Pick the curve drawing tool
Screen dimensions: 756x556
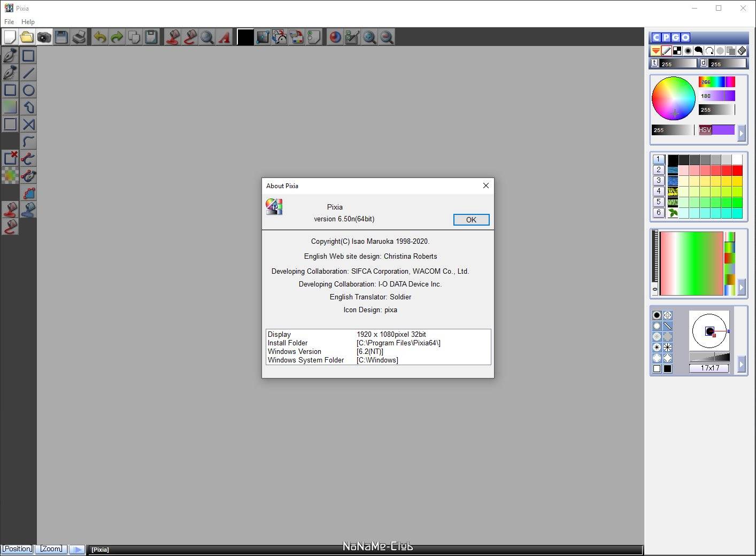(28, 141)
